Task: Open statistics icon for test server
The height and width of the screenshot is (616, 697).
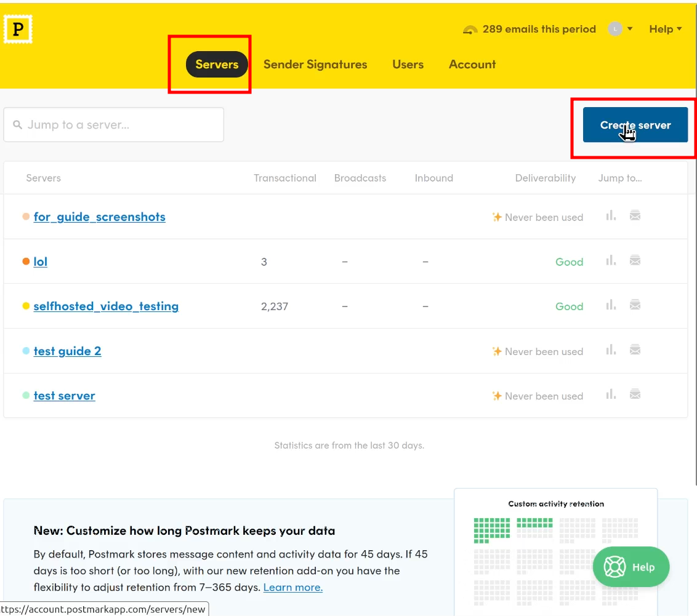Action: (611, 394)
